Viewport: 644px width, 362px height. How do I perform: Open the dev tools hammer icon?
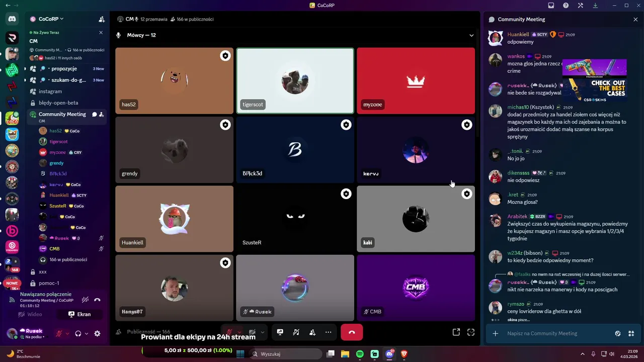(x=581, y=6)
